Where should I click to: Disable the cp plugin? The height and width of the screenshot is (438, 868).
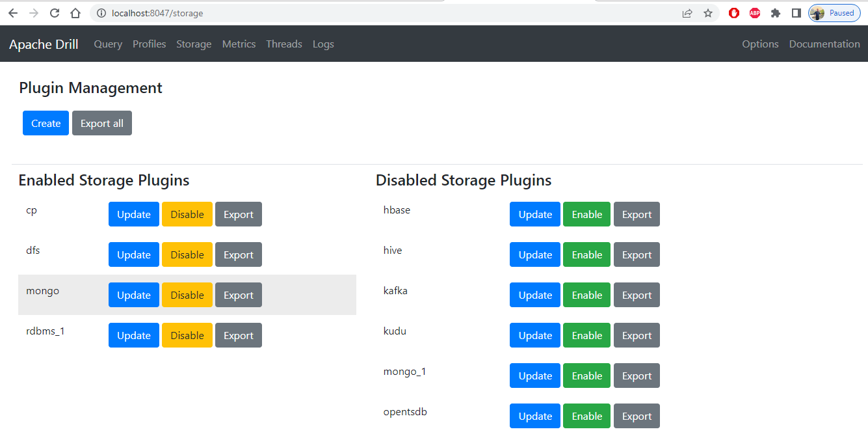[187, 214]
